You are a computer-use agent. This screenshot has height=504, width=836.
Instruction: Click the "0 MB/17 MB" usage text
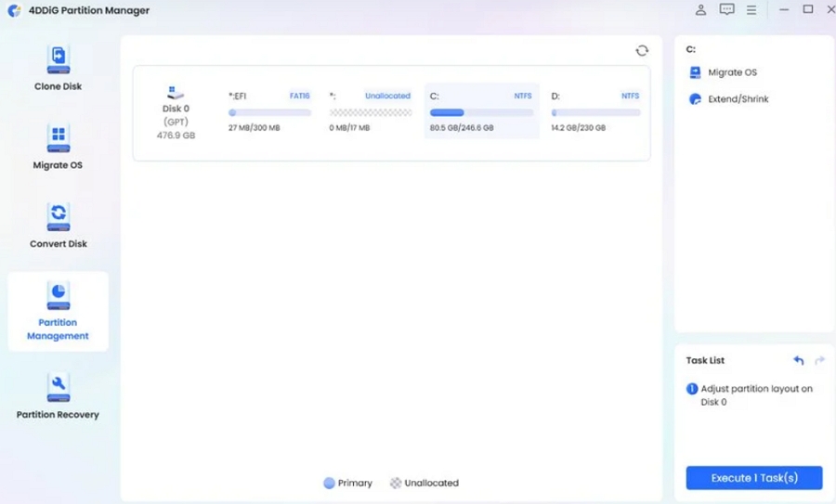point(350,128)
